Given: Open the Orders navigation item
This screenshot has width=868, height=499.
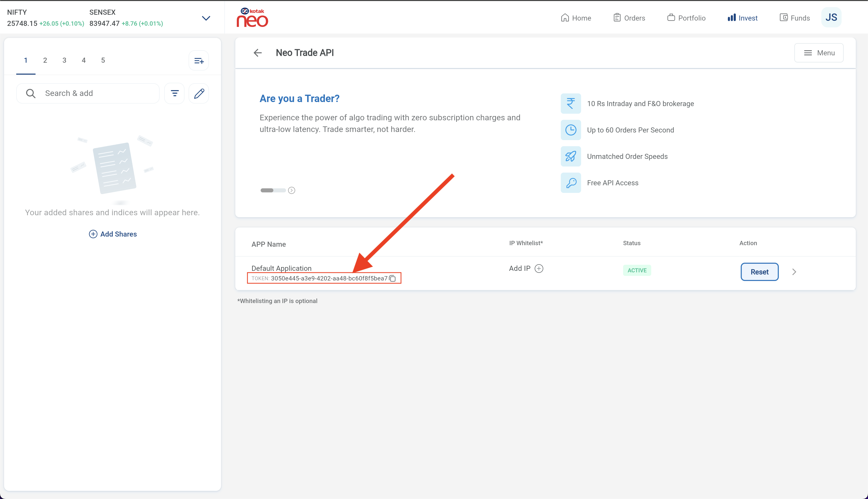Looking at the screenshot, I should click(x=629, y=18).
